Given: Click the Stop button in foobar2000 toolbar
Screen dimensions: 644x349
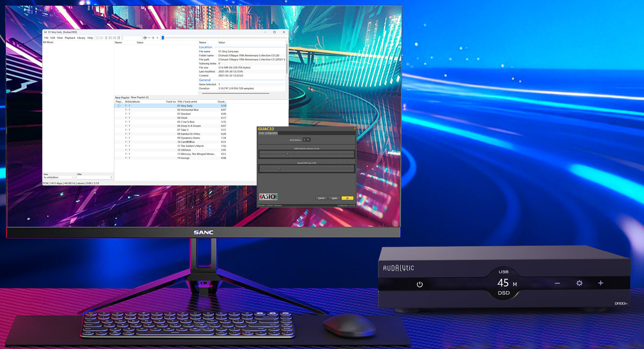Looking at the screenshot, I should point(98,38).
